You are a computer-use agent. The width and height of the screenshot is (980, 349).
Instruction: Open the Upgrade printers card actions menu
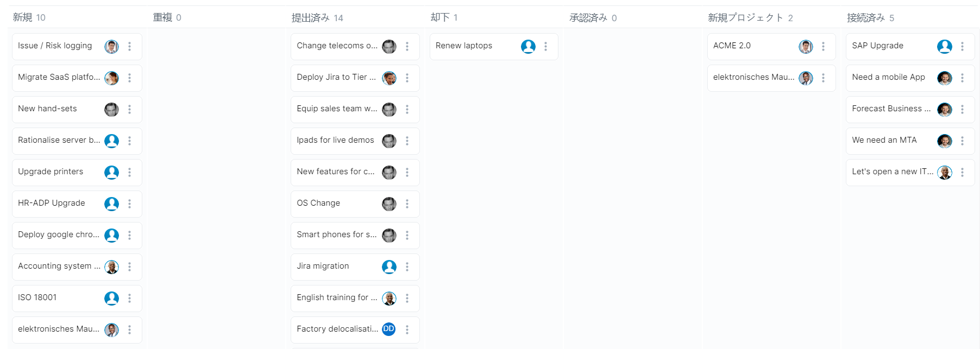pyautogui.click(x=129, y=172)
